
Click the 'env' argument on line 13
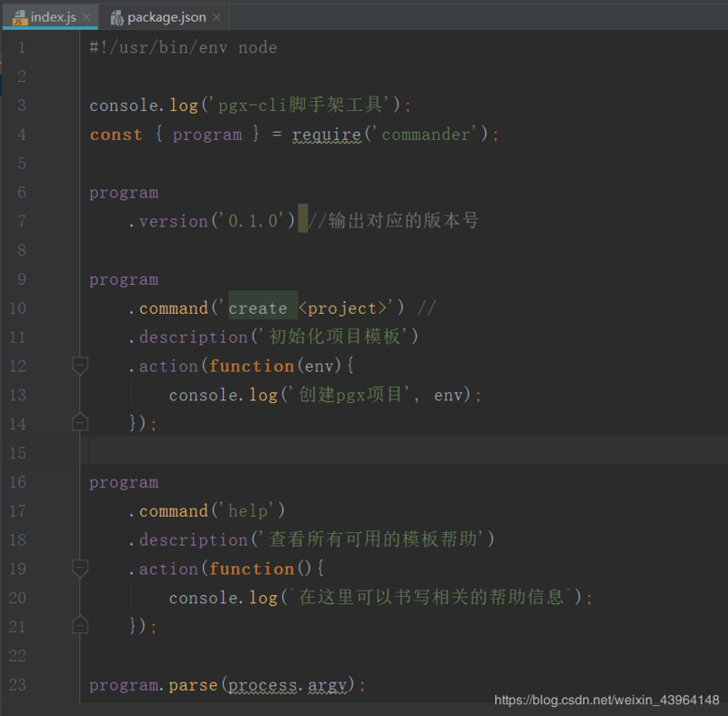449,396
